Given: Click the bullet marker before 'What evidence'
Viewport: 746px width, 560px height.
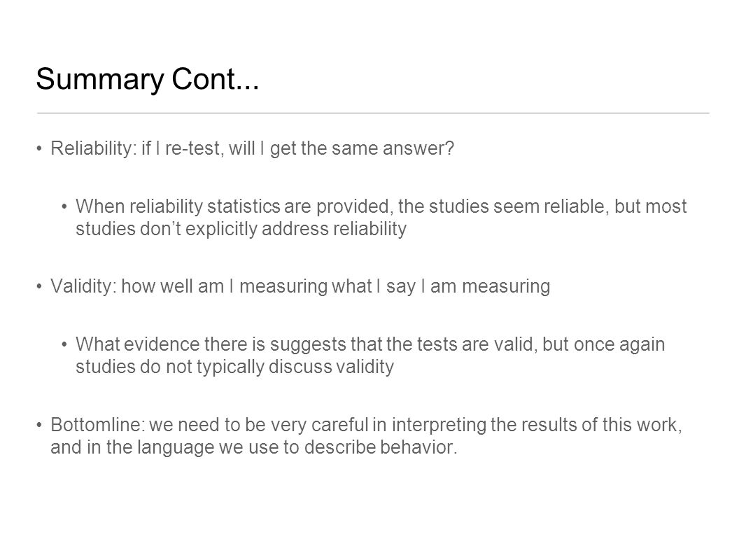Looking at the screenshot, I should pyautogui.click(x=64, y=344).
